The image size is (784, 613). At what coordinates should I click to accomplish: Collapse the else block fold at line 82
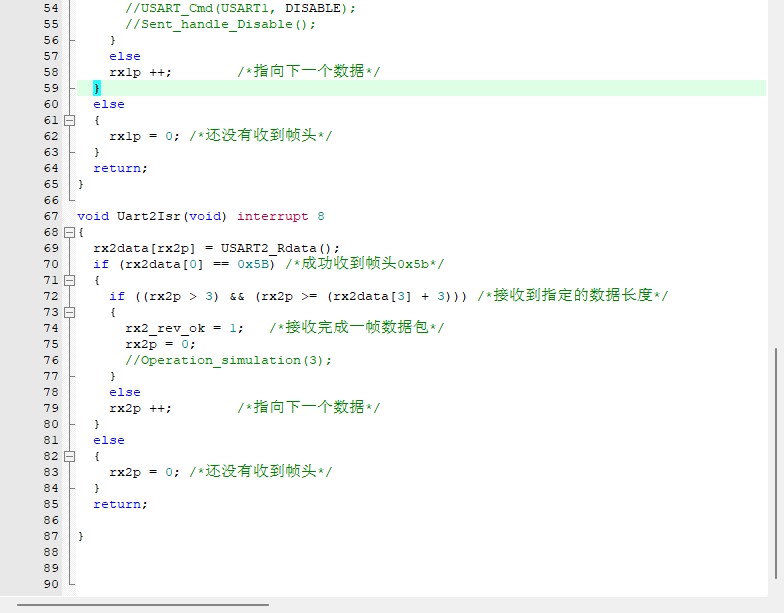pos(70,456)
